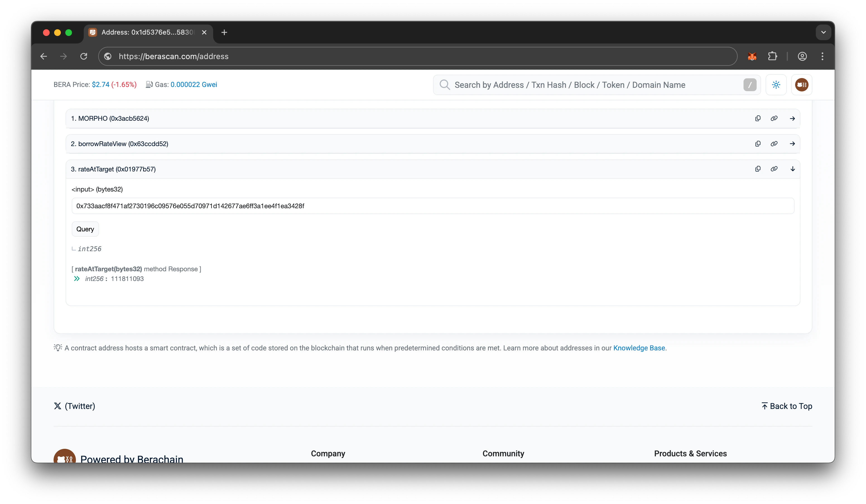
Task: Expand the borrowRateView method arrow
Action: click(x=792, y=144)
